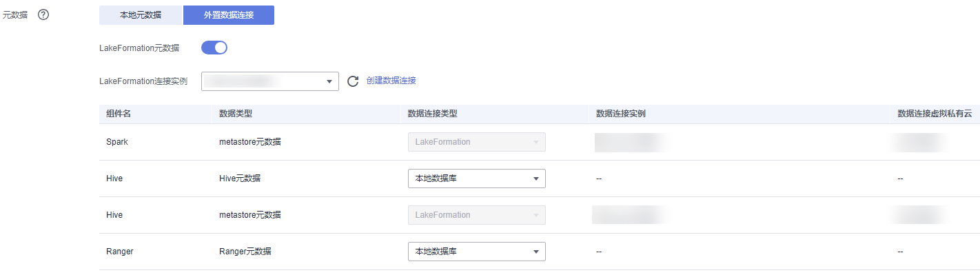Open the Hive元数据 connection type dropdown

click(477, 179)
